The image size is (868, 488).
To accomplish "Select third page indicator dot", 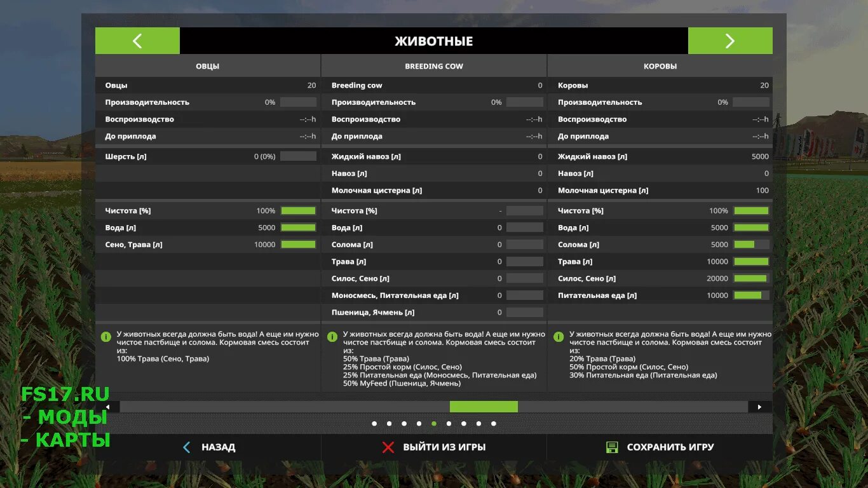I will pos(404,423).
